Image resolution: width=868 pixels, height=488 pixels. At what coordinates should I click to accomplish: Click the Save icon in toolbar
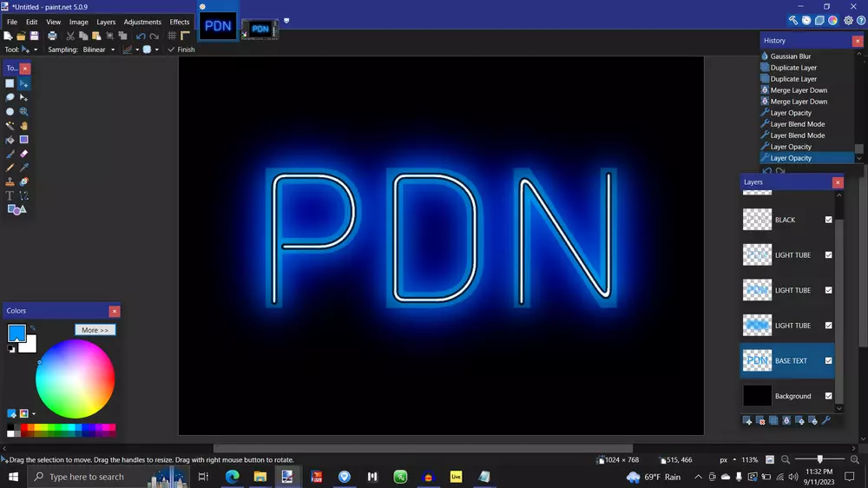(x=35, y=36)
